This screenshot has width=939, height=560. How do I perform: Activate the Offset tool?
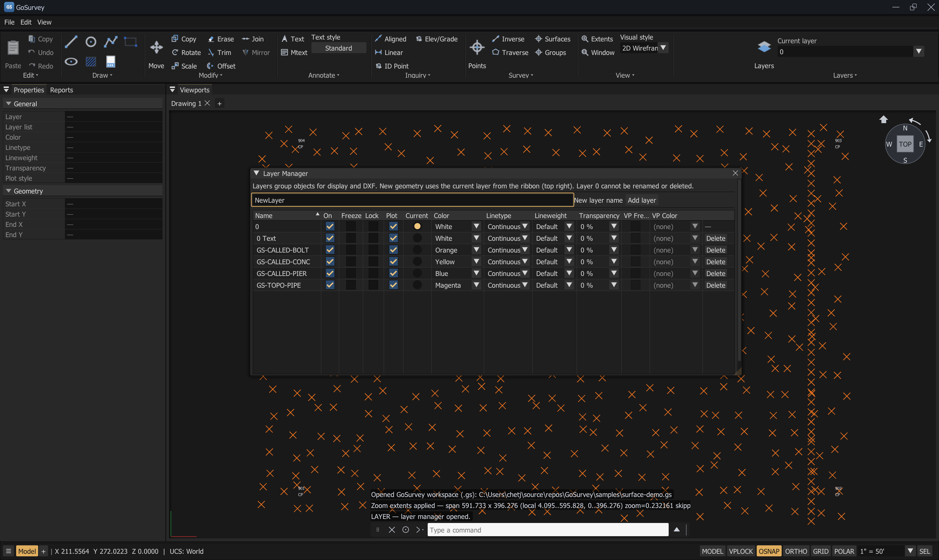tap(221, 66)
